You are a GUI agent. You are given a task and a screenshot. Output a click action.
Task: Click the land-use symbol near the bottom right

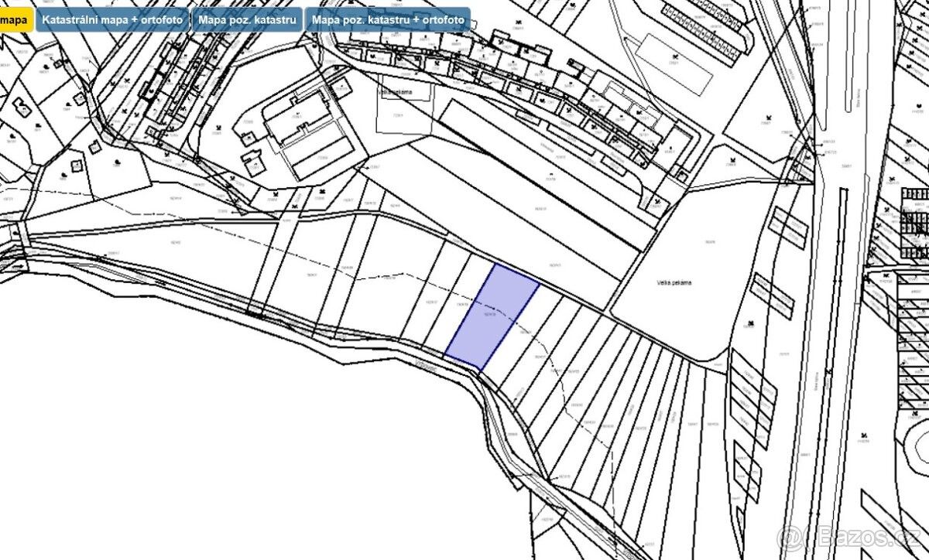[x=862, y=439]
